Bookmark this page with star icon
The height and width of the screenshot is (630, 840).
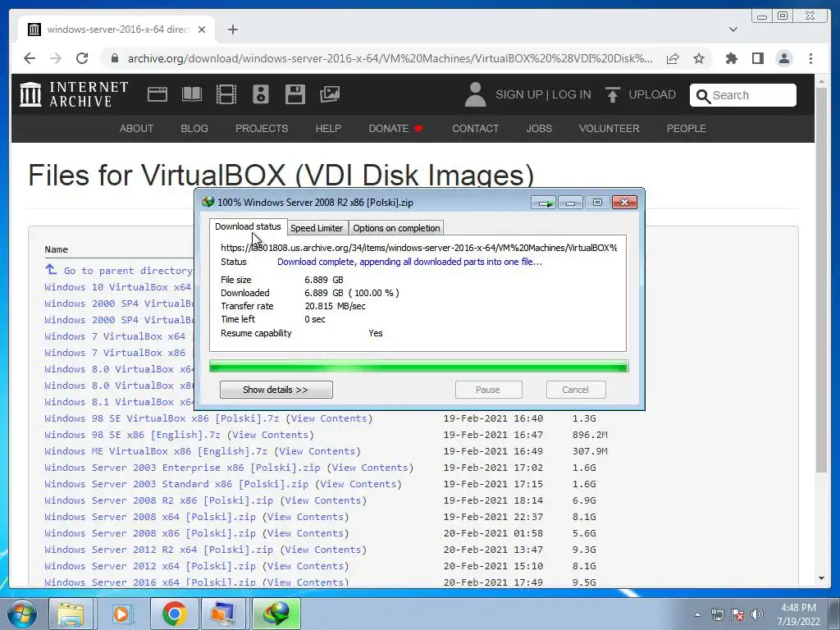tap(699, 58)
